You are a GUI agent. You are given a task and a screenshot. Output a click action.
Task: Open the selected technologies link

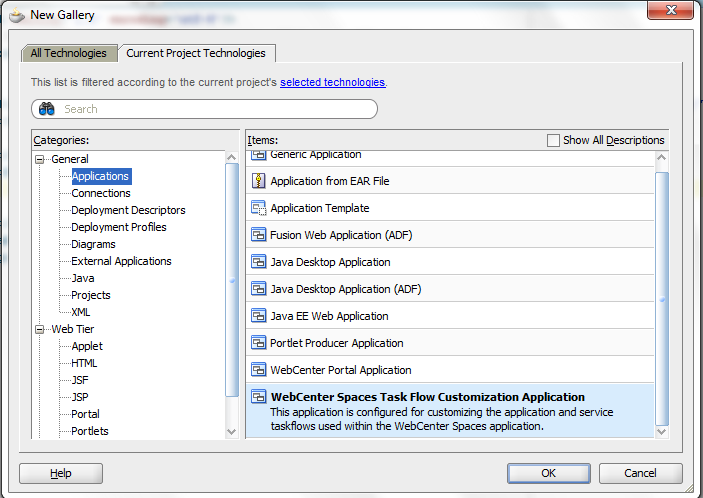[x=332, y=82]
